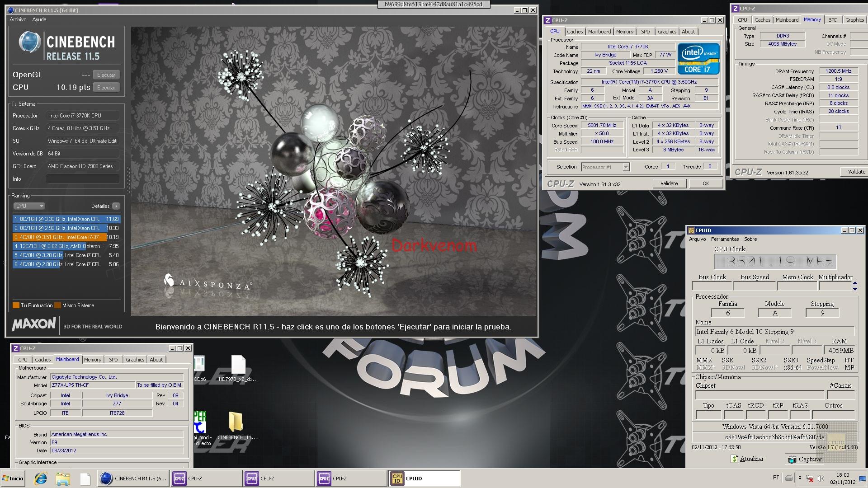Open the Archivo menu in Cinebench
868x488 pixels.
(x=18, y=19)
